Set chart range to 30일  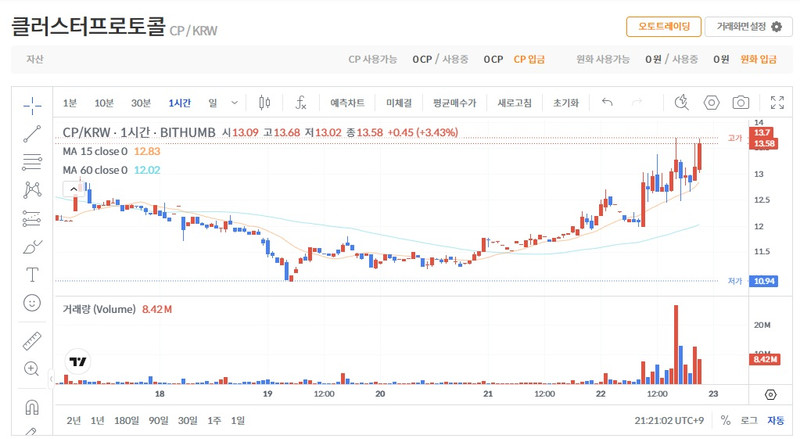pos(188,421)
